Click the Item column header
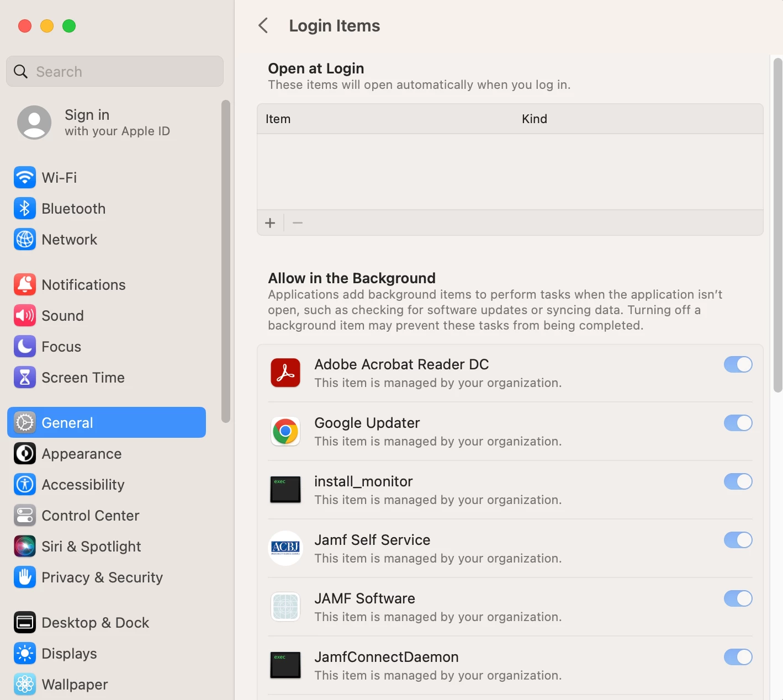The width and height of the screenshot is (783, 700). click(278, 119)
